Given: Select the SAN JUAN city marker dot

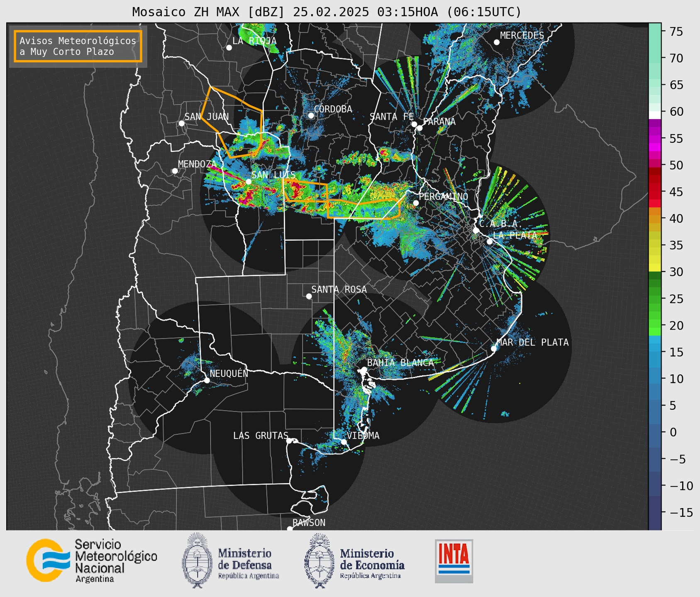Looking at the screenshot, I should (x=182, y=123).
